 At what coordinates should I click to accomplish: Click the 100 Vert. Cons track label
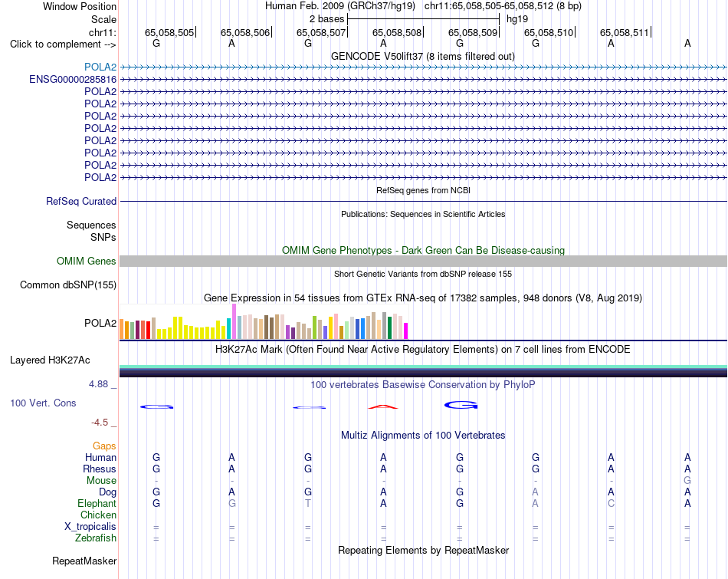pos(43,403)
